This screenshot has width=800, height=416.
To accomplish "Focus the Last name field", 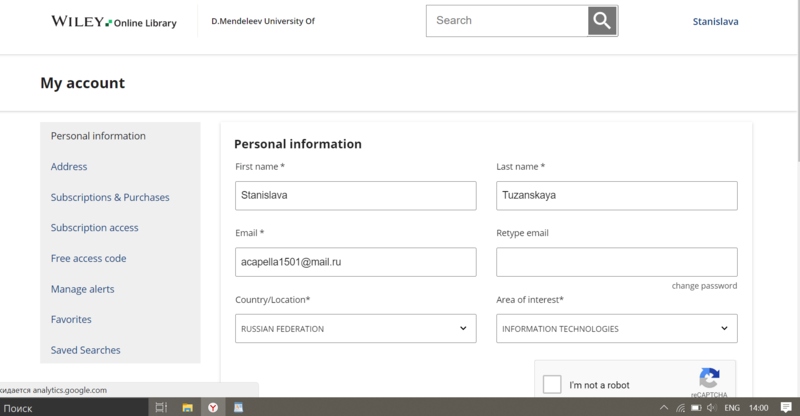I will click(x=617, y=195).
